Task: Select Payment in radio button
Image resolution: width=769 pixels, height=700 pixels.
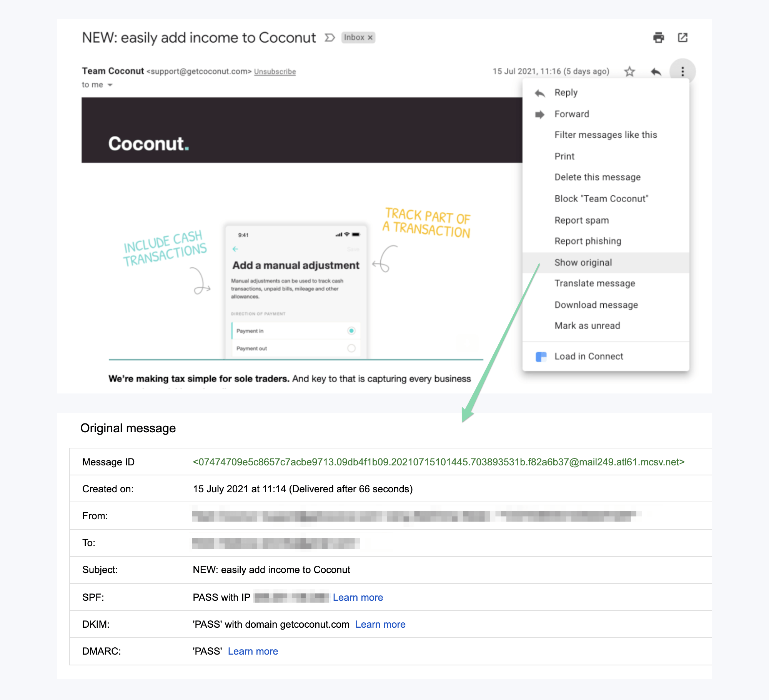Action: tap(351, 331)
